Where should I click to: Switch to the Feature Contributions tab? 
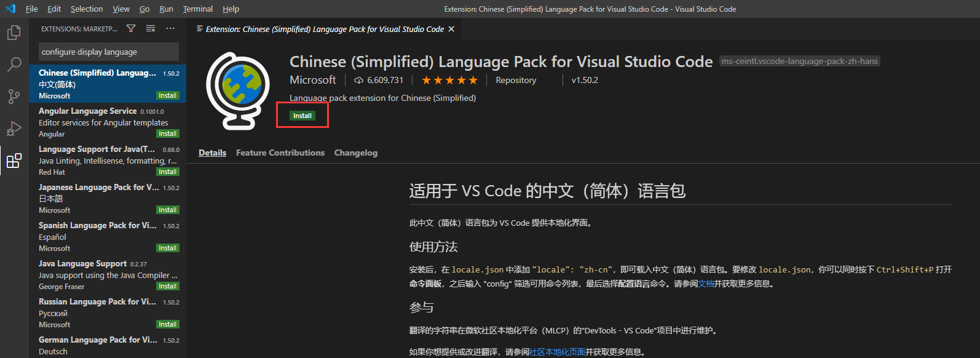[280, 153]
